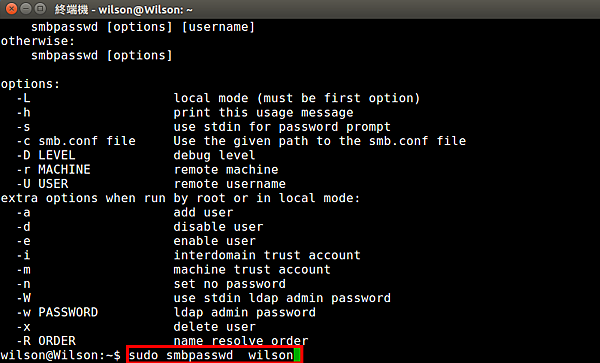
Task: Maximize the terminal window
Action: point(39,8)
